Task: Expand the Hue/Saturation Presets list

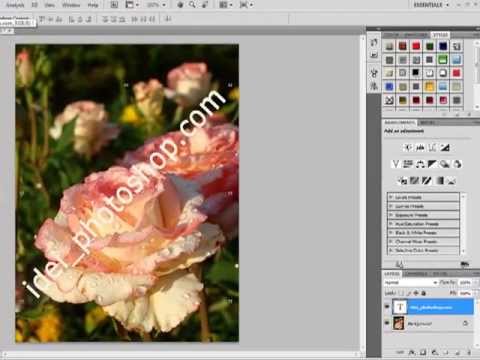Action: click(x=423, y=224)
